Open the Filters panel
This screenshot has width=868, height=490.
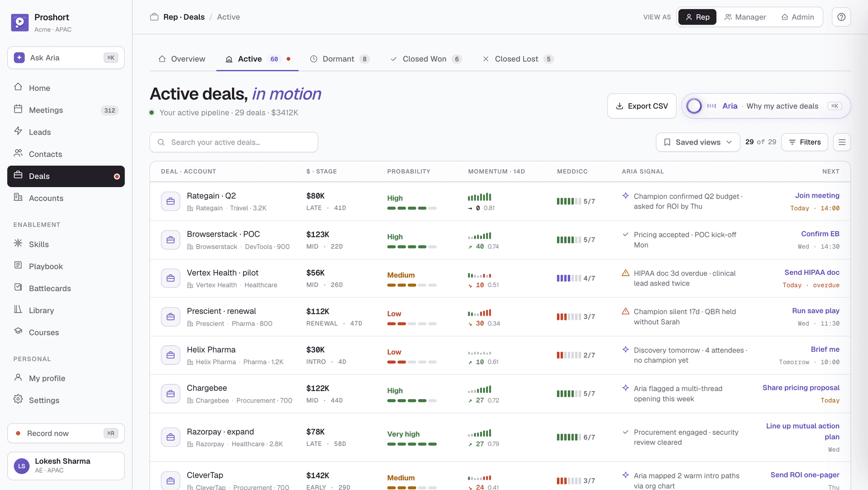(x=804, y=142)
